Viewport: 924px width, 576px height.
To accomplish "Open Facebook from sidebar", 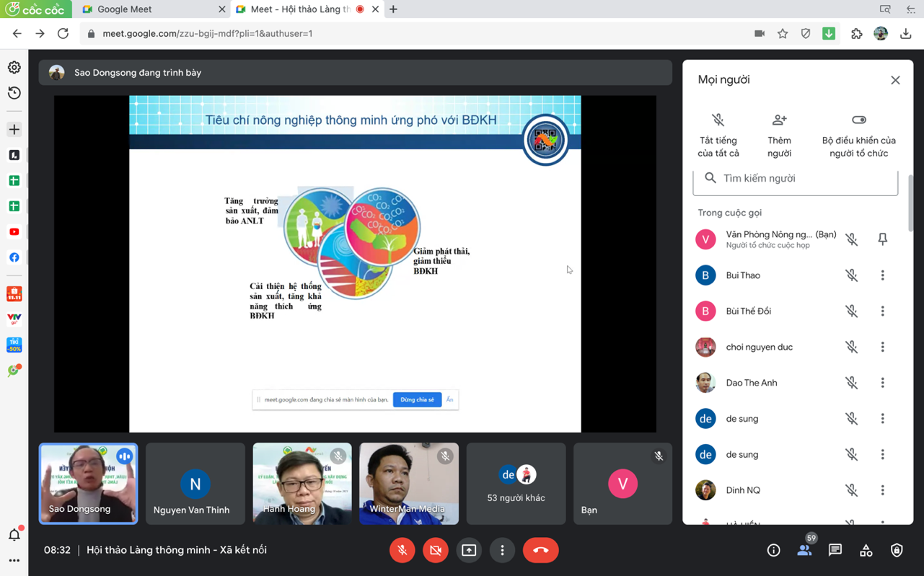I will [14, 257].
